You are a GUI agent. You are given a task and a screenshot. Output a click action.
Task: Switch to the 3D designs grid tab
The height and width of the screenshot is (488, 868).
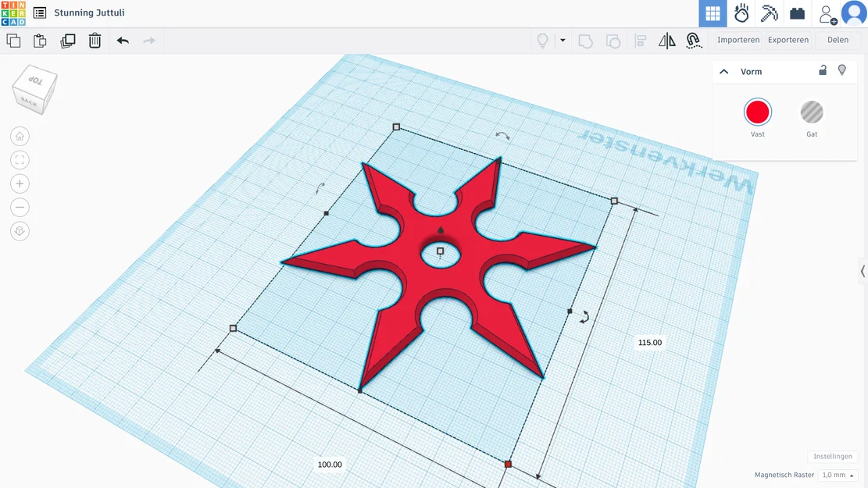[x=712, y=13]
